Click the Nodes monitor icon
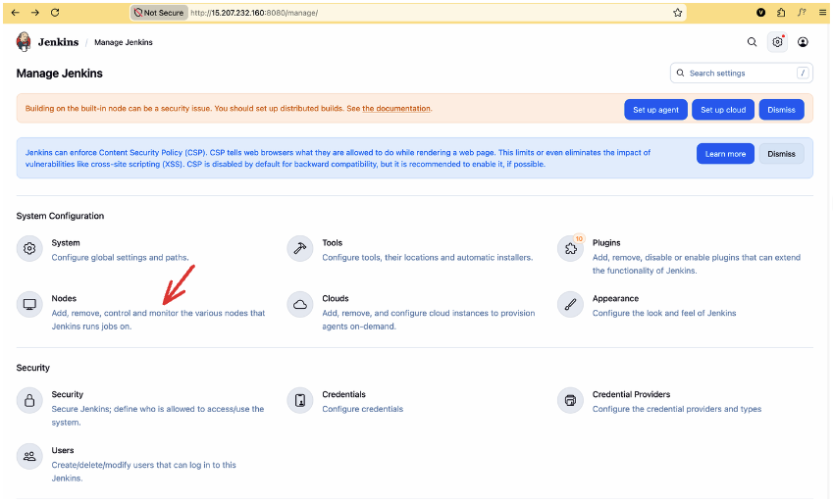The width and height of the screenshot is (833, 504). tap(29, 304)
